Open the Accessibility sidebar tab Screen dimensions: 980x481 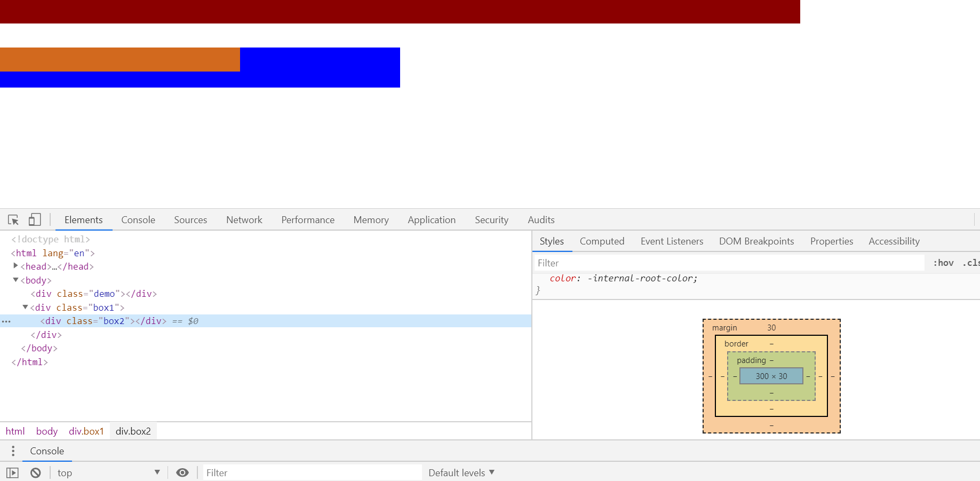pyautogui.click(x=894, y=241)
